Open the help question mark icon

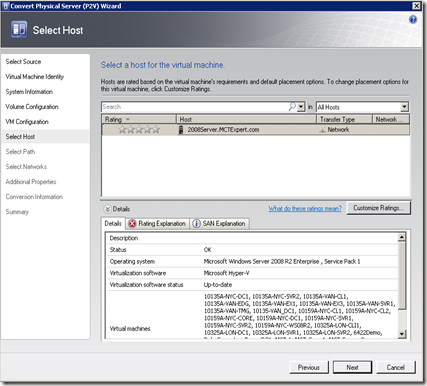[413, 20]
